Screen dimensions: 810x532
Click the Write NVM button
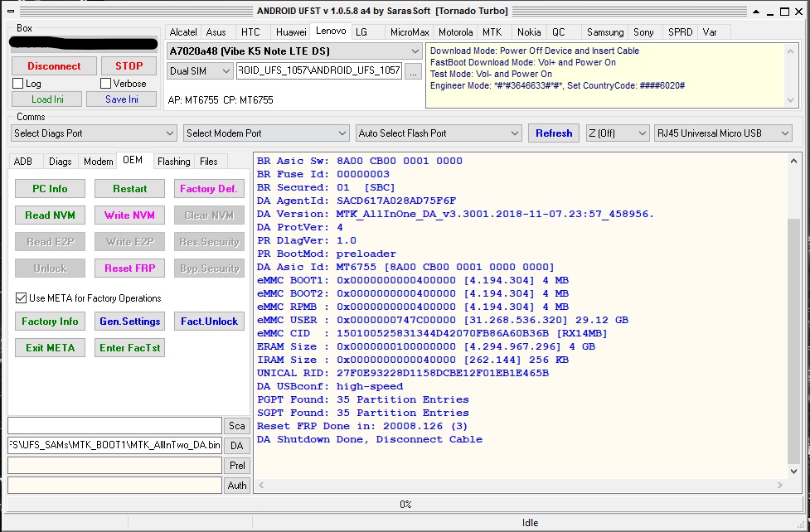pos(129,215)
